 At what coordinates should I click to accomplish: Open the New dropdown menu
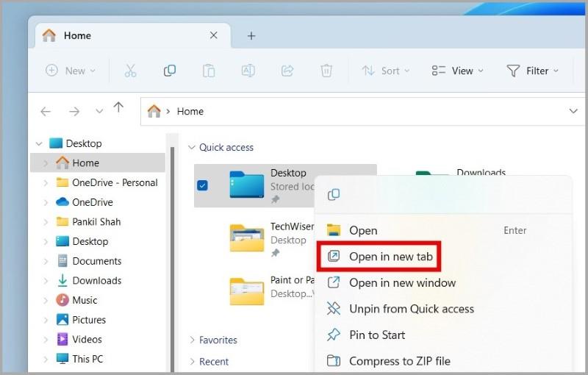pyautogui.click(x=70, y=71)
